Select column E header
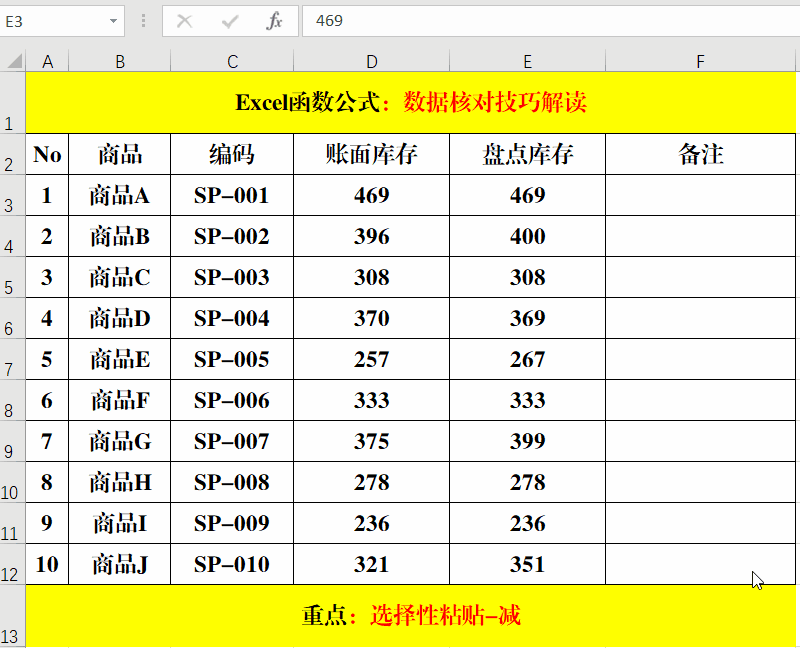 pos(528,61)
